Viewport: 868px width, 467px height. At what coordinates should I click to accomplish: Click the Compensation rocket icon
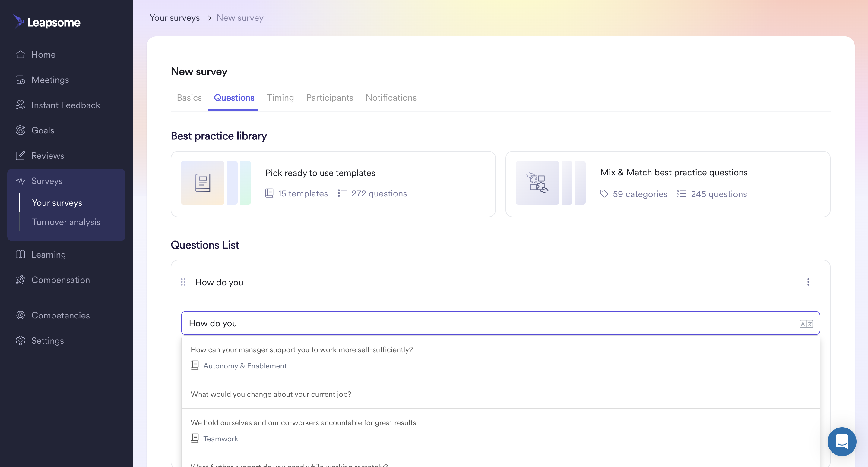point(20,280)
